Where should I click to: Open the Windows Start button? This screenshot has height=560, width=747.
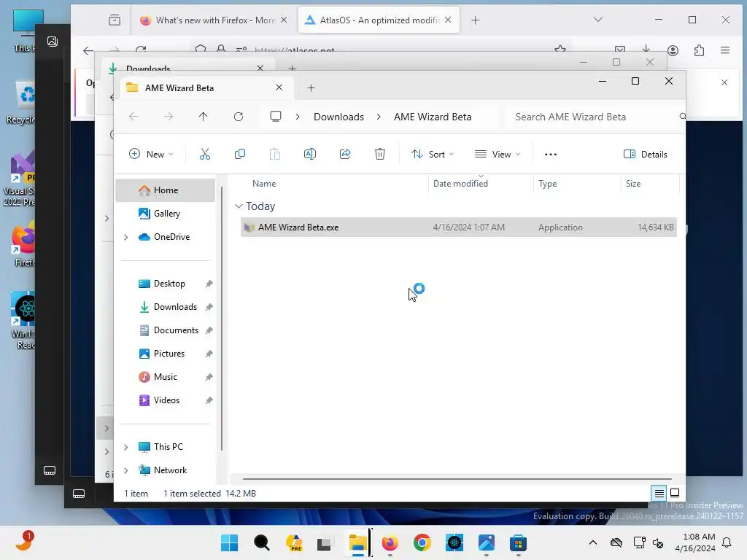point(229,542)
